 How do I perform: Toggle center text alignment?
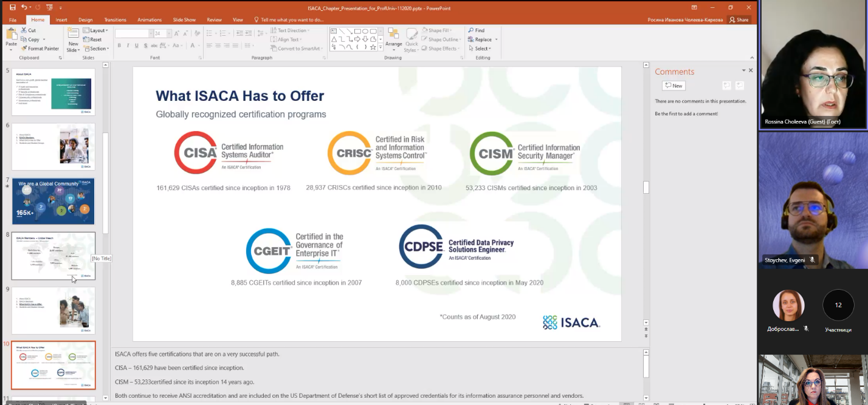click(x=218, y=46)
